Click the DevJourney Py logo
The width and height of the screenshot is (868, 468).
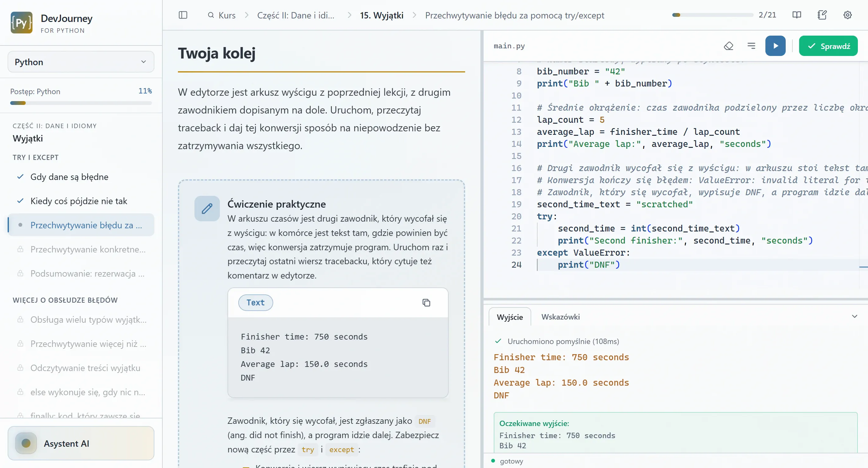(22, 23)
